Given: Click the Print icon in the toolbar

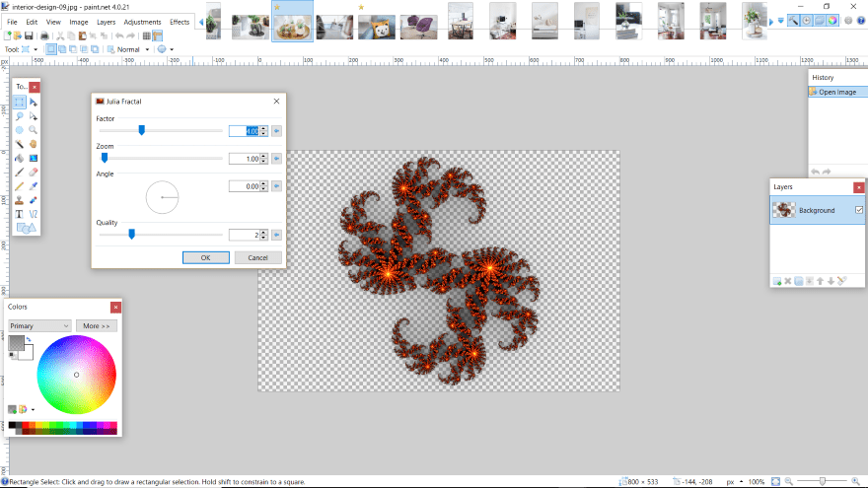Looking at the screenshot, I should point(44,35).
